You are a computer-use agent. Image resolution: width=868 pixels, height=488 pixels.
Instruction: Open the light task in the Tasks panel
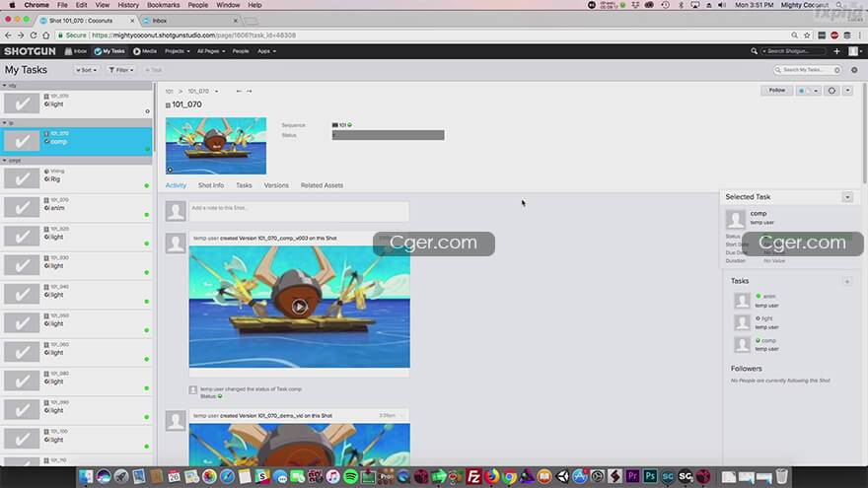(x=766, y=318)
